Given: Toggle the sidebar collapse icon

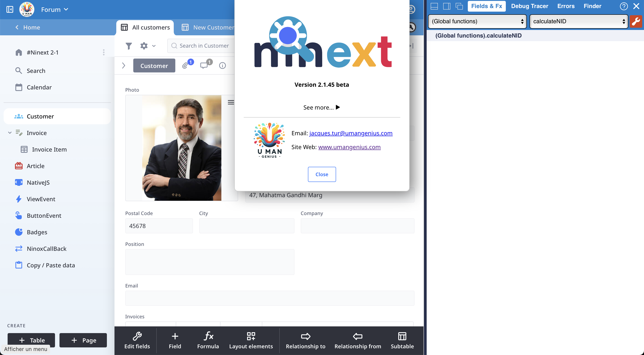Looking at the screenshot, I should [10, 9].
